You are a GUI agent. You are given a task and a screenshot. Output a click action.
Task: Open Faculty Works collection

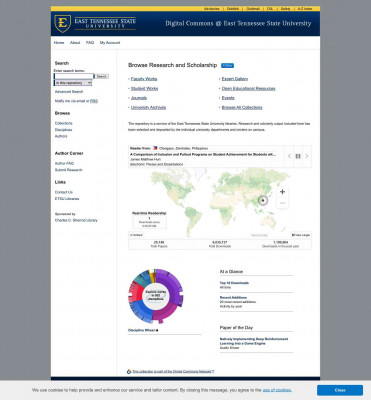(144, 79)
